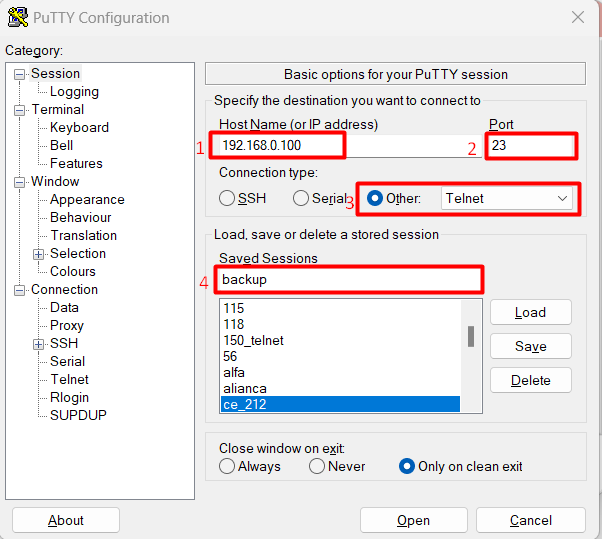Open the Session category
602x539 pixels.
click(x=55, y=73)
